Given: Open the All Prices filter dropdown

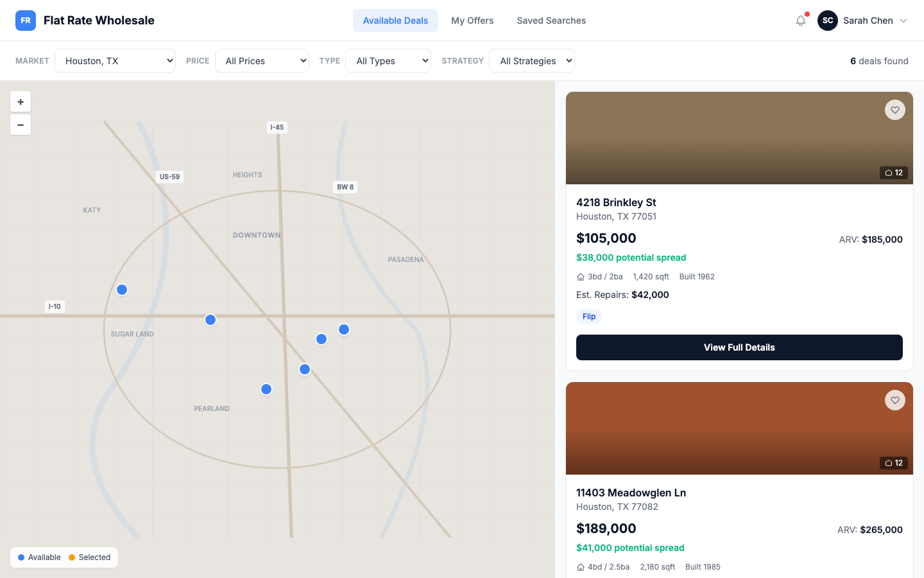Looking at the screenshot, I should point(262,60).
